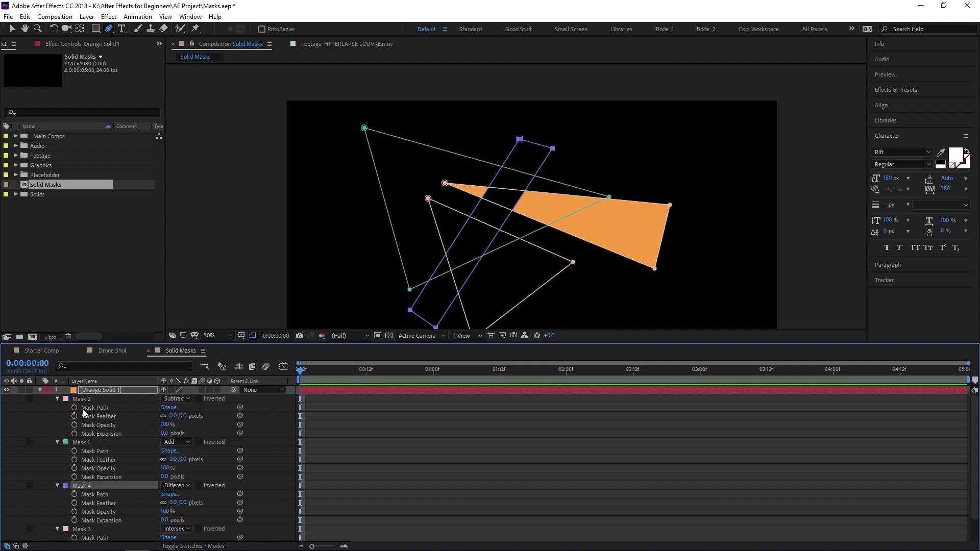The height and width of the screenshot is (551, 980).
Task: Open the Mask 3 mode dropdown Intersect
Action: tap(177, 529)
